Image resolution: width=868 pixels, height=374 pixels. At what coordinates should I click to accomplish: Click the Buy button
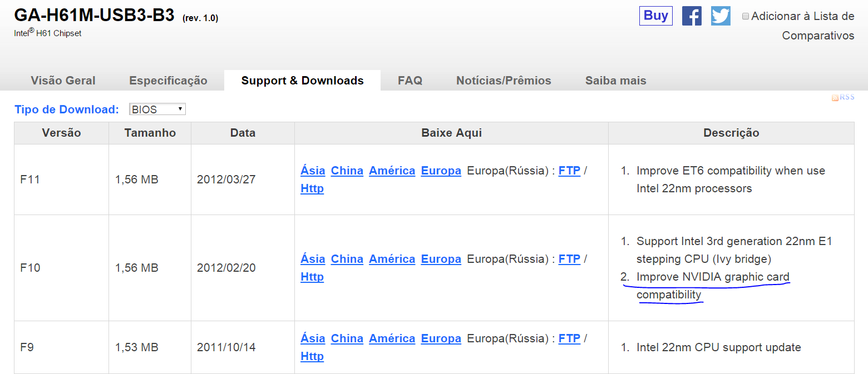655,16
